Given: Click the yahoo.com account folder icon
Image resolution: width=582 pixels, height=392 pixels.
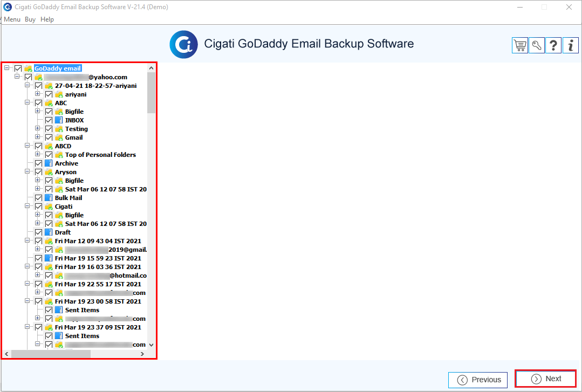Looking at the screenshot, I should tap(39, 77).
